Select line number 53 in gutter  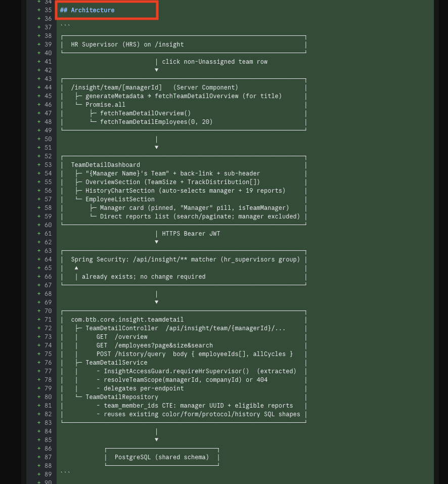click(48, 165)
